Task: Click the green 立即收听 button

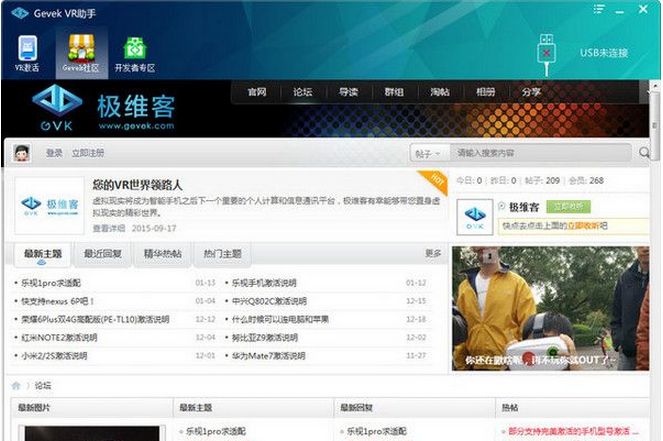Action: 568,207
